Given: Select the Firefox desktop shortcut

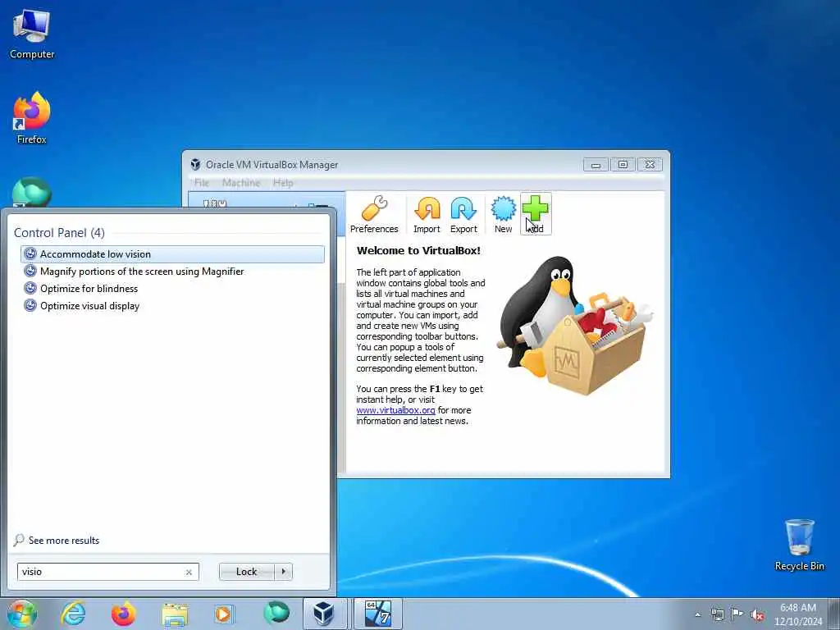Looking at the screenshot, I should [32, 118].
